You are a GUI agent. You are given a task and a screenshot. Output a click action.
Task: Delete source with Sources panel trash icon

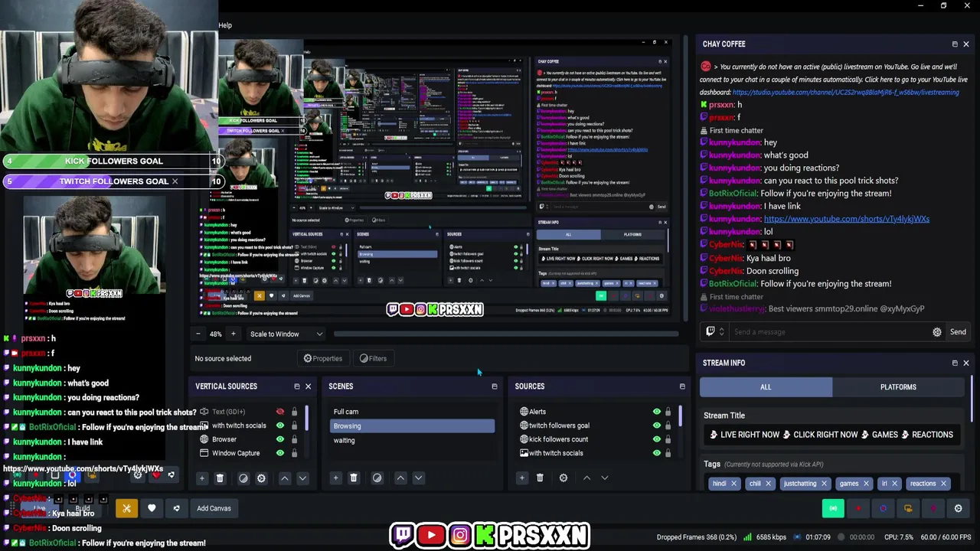click(x=540, y=478)
